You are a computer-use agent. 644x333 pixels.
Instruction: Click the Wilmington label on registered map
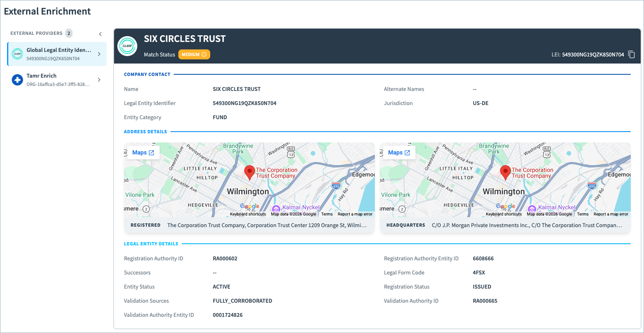tap(248, 191)
